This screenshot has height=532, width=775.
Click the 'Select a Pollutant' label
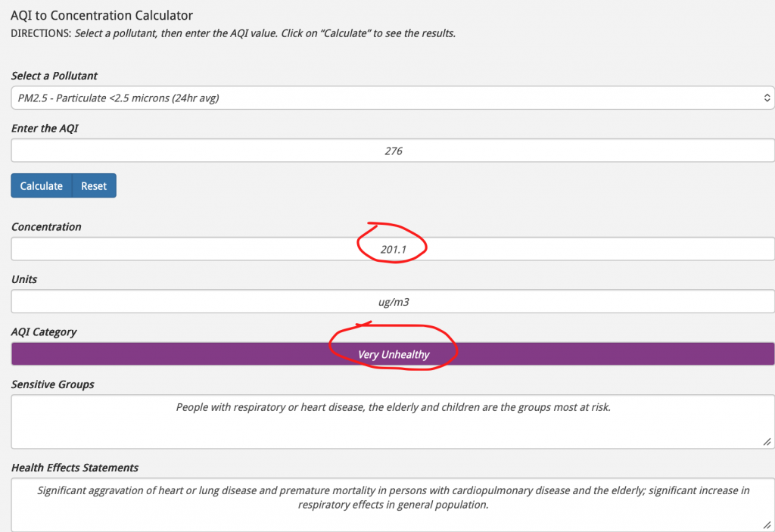[x=54, y=76]
